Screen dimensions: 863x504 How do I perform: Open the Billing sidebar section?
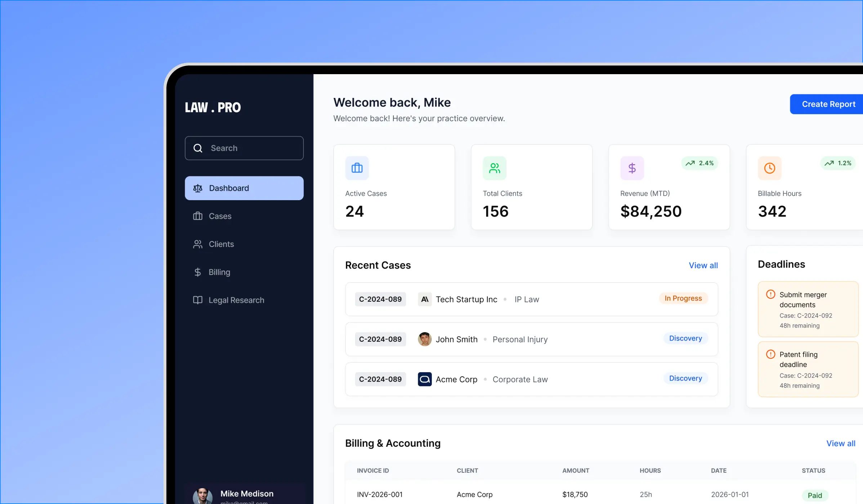[244, 272]
